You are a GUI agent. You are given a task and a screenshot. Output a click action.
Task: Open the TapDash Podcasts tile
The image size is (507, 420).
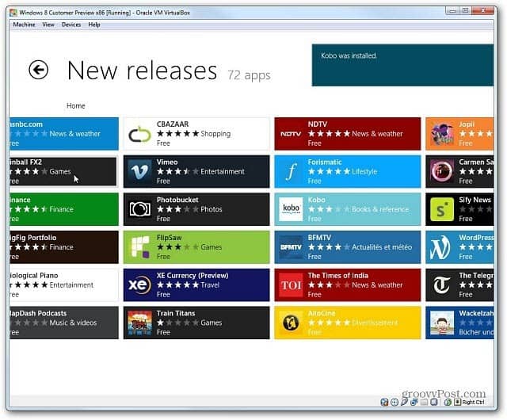click(x=64, y=323)
